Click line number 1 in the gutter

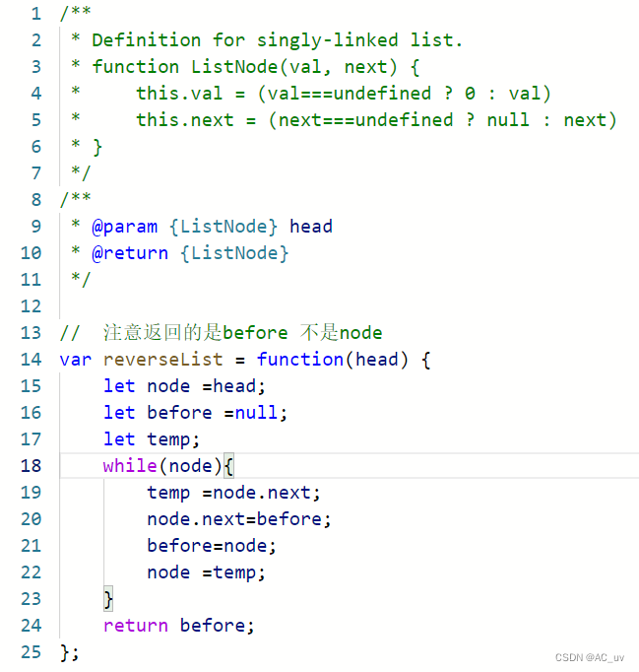click(36, 14)
